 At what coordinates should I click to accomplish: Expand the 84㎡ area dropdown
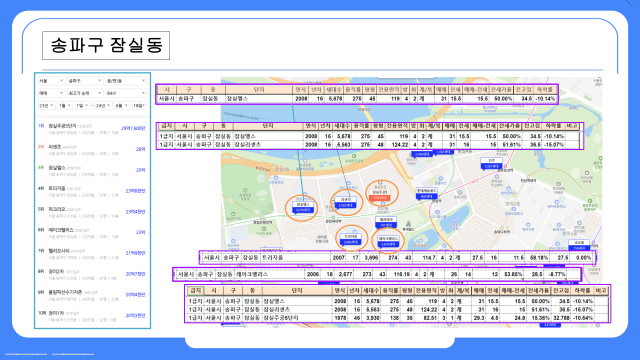126,93
